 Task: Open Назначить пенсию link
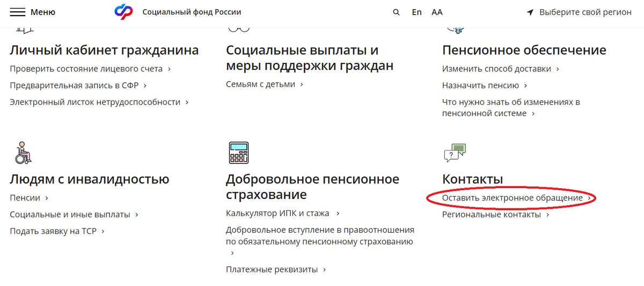[x=480, y=85]
